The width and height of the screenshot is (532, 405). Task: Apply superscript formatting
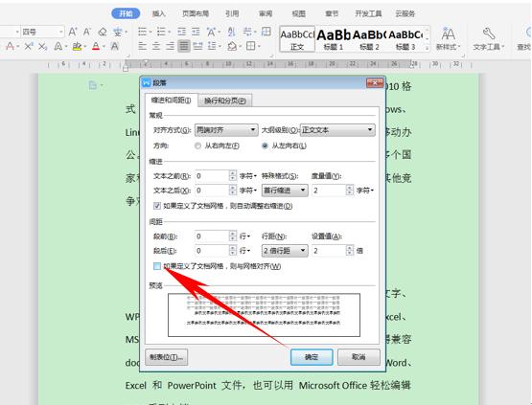[x=29, y=46]
